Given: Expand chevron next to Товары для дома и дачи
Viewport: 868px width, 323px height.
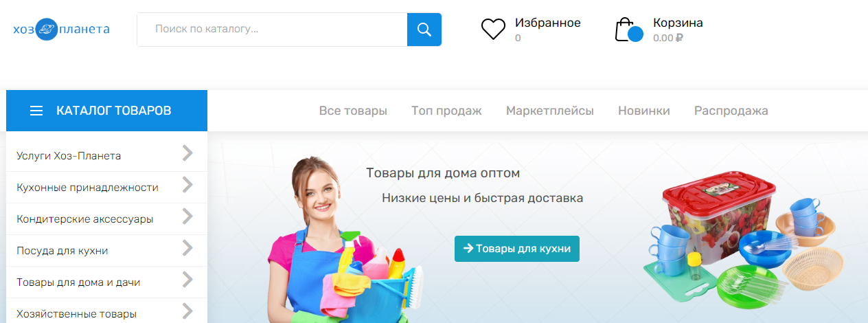Looking at the screenshot, I should 187,280.
